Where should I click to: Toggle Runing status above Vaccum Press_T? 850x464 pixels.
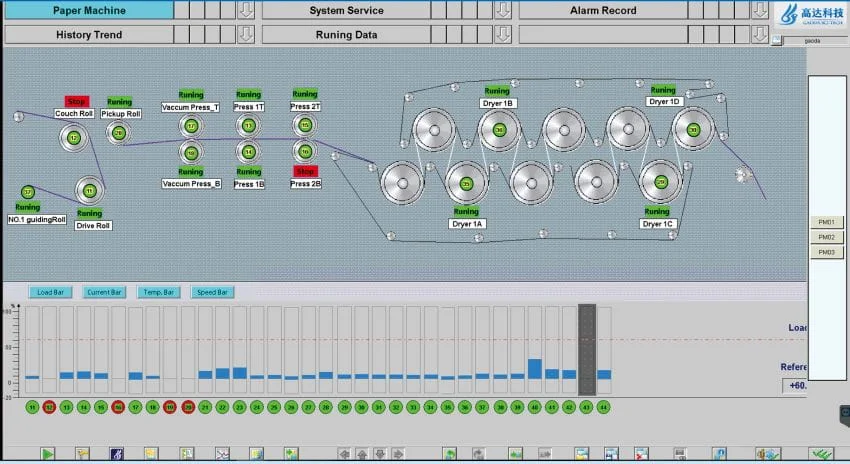click(191, 95)
